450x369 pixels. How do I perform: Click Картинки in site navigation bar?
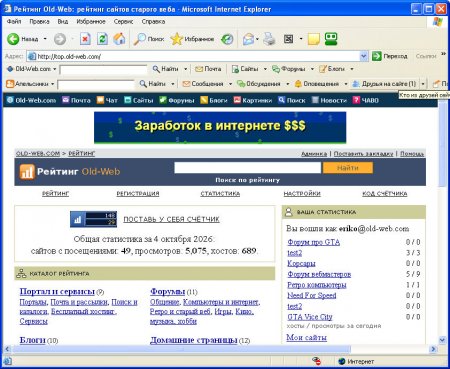coord(253,100)
